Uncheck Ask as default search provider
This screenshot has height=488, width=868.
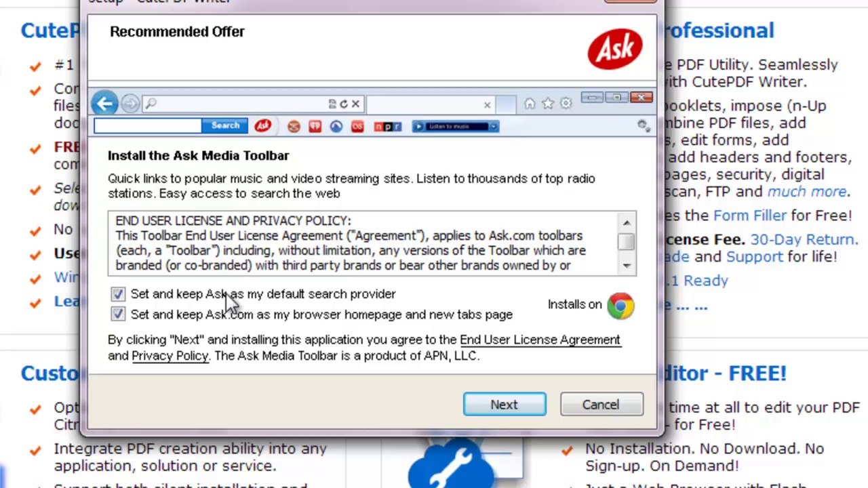coord(119,294)
